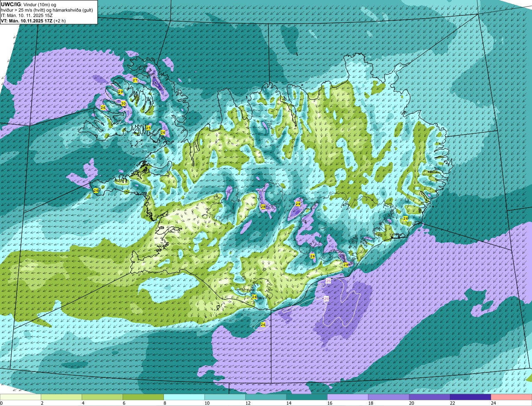Click the '14' scale label
The image size is (532, 406).
tap(288, 403)
